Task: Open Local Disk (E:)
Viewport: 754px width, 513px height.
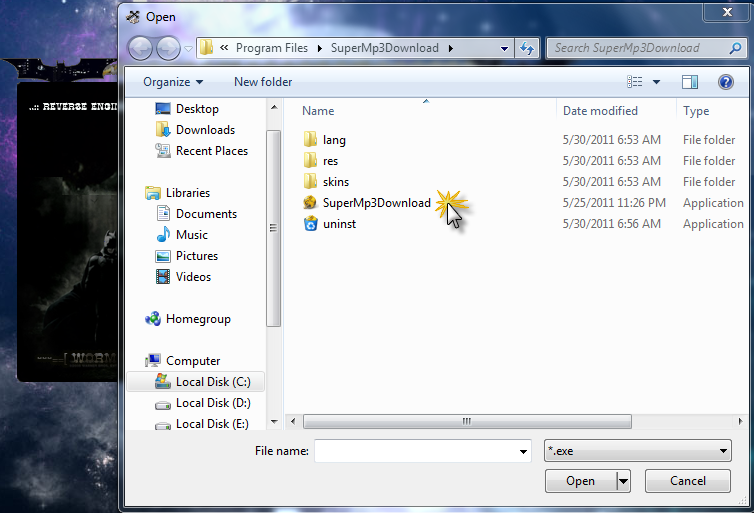Action: pos(212,424)
